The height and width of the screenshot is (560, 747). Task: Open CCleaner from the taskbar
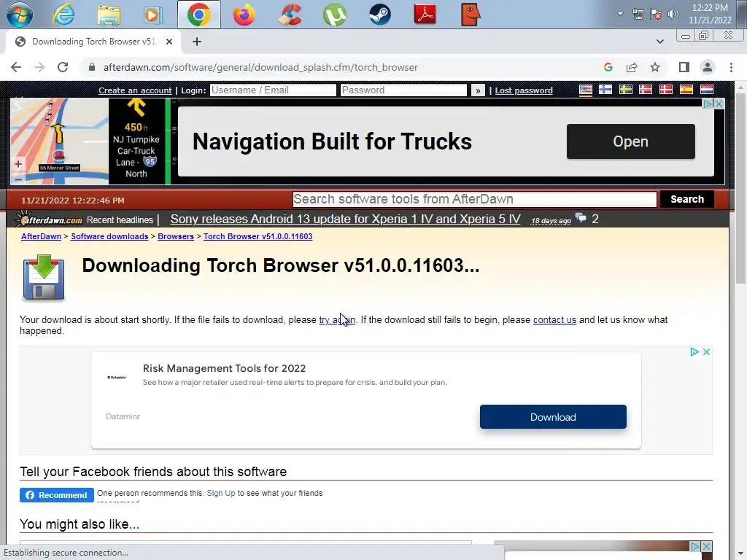click(x=290, y=15)
